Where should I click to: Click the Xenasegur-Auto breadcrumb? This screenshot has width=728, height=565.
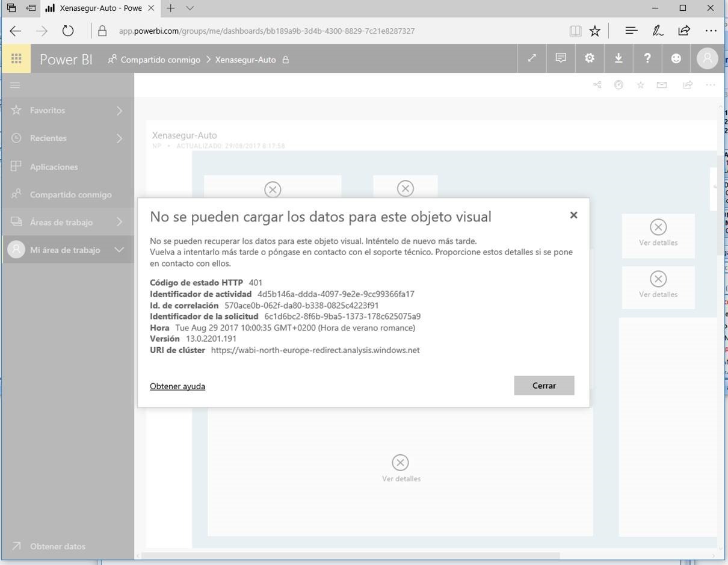pos(245,60)
